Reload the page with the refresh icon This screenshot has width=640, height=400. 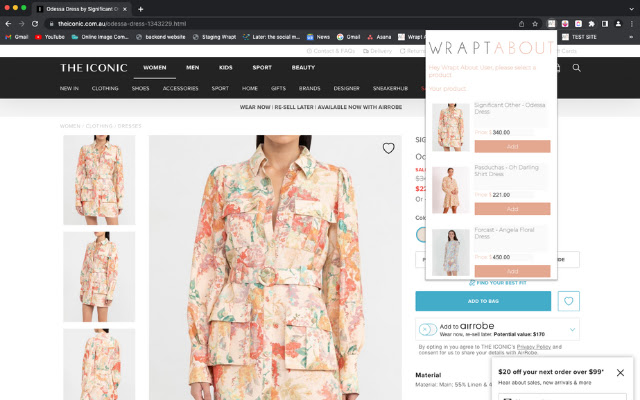pyautogui.click(x=35, y=24)
